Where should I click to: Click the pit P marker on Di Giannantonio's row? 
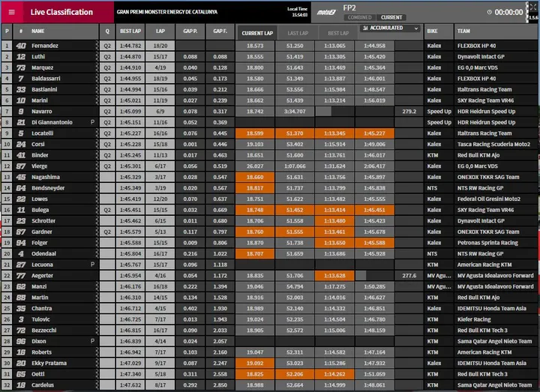pyautogui.click(x=92, y=122)
